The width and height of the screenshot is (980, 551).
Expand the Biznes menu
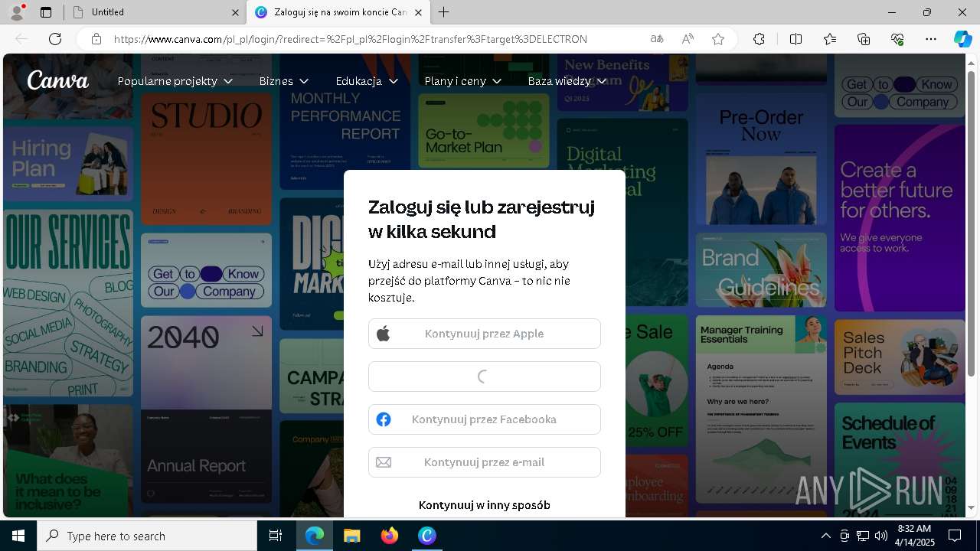coord(284,80)
